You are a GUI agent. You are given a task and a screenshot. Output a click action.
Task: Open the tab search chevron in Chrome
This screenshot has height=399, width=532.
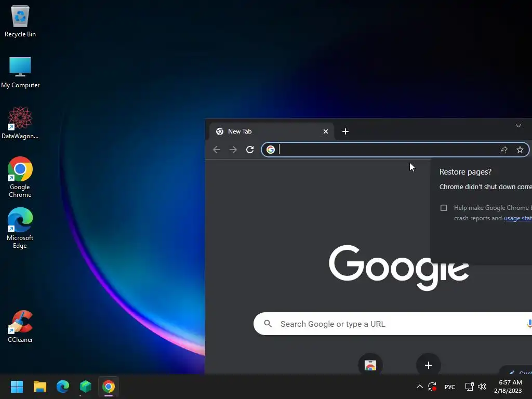[x=518, y=126]
